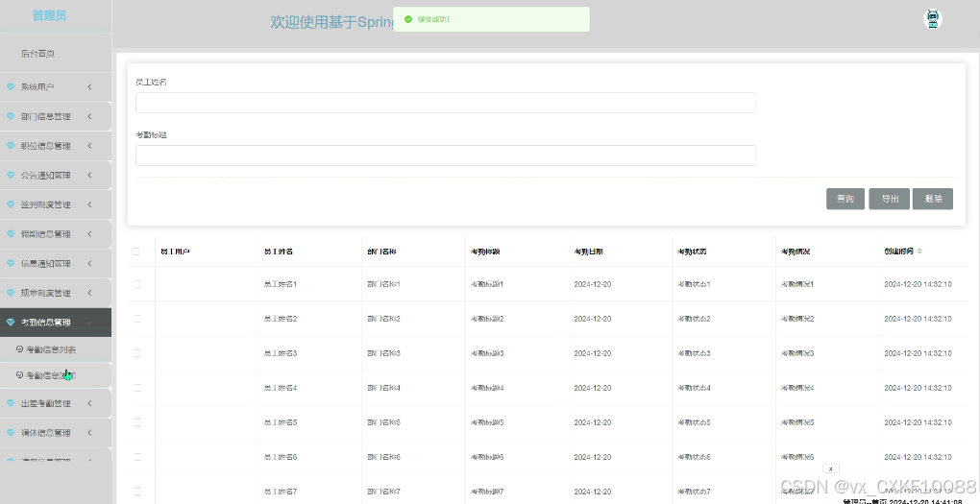
Task: Focus the 员工姓名 search input field
Action: coord(446,103)
